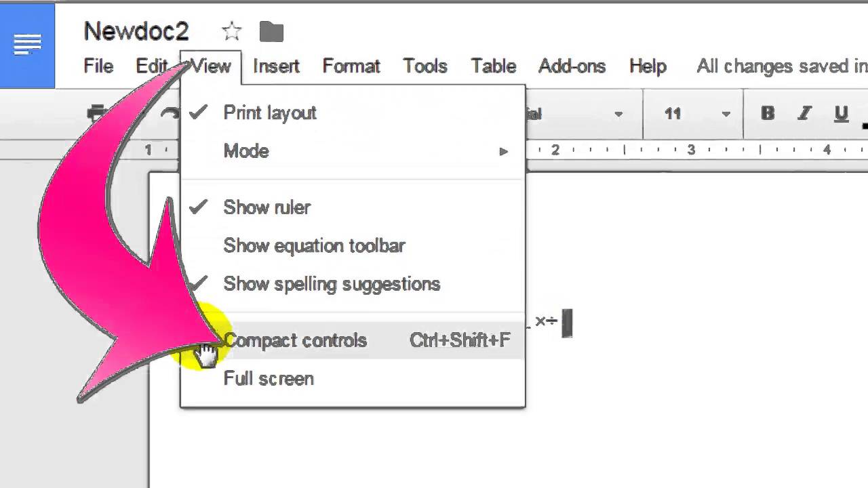Toggle Print layout in the View menu

click(x=353, y=113)
